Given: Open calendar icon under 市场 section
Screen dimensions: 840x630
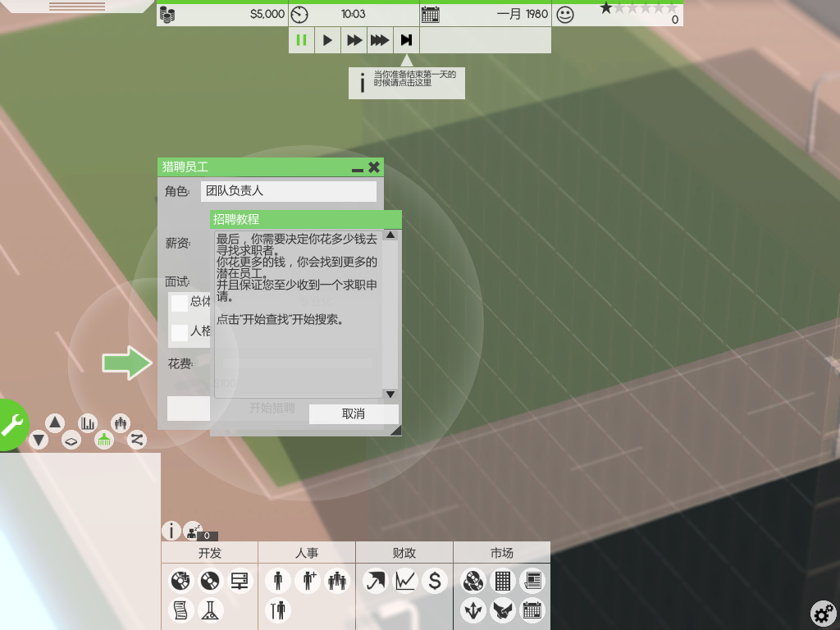Looking at the screenshot, I should [532, 609].
